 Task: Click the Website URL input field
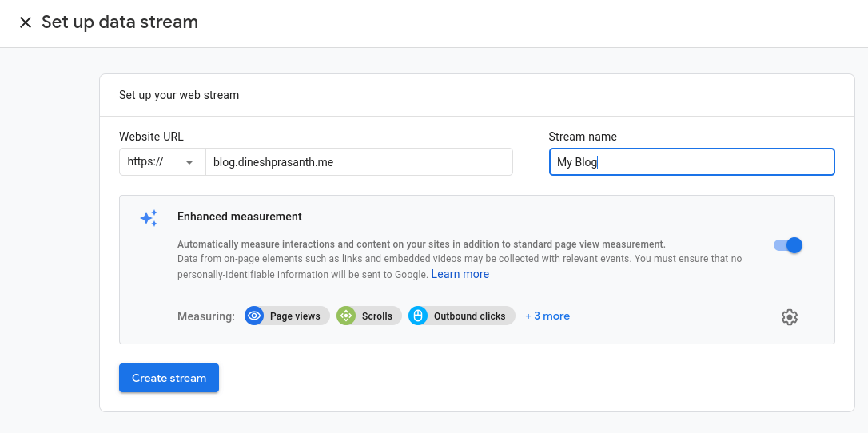358,161
